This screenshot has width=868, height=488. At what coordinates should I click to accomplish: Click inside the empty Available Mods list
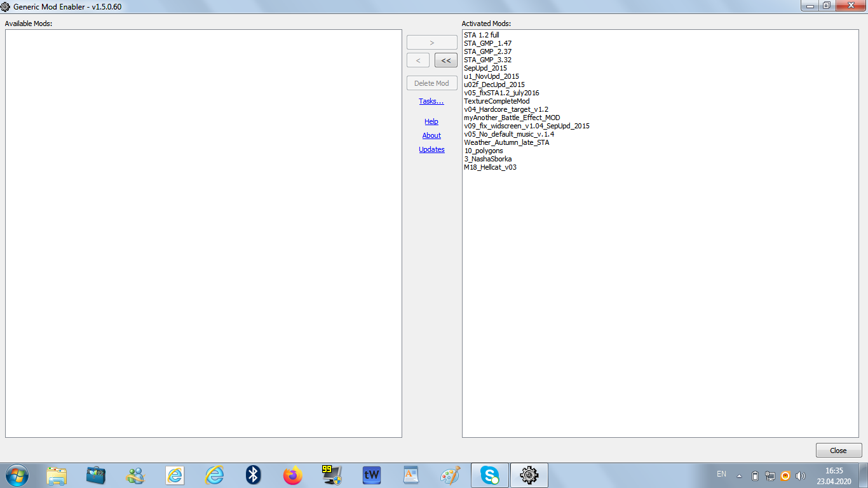click(x=203, y=233)
